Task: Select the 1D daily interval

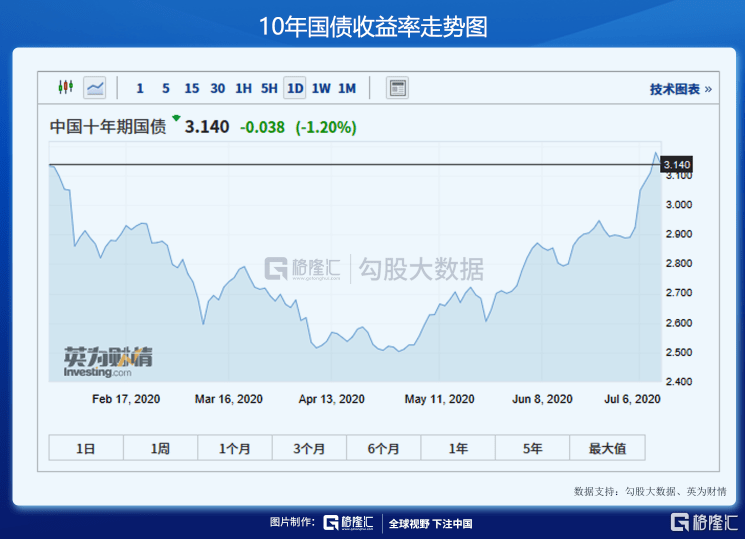Action: point(295,88)
